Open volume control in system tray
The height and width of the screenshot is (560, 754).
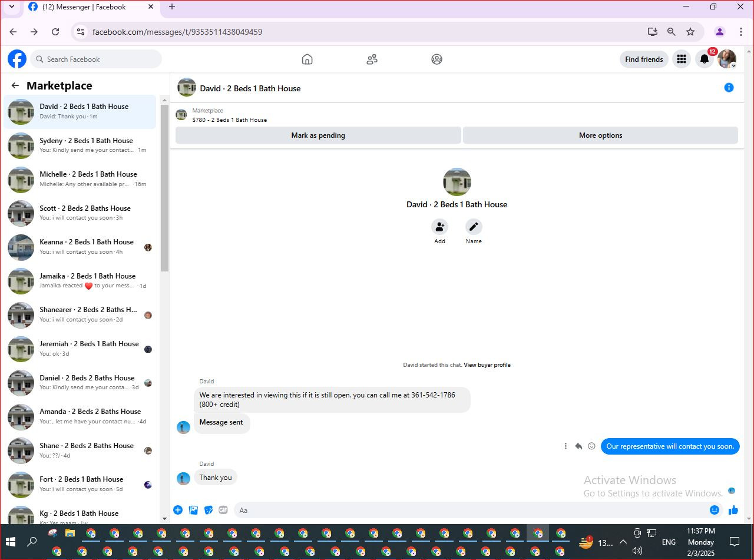point(637,551)
